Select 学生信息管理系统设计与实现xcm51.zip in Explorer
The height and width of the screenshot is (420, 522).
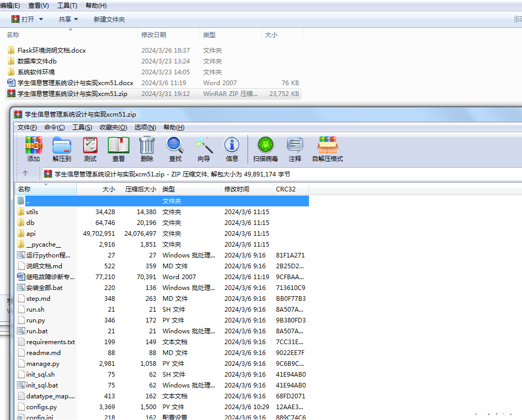tap(153, 93)
